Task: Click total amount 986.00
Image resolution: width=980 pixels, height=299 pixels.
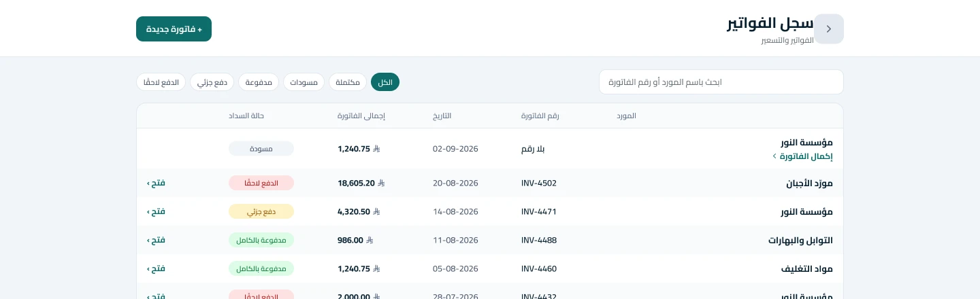Action: tap(355, 240)
